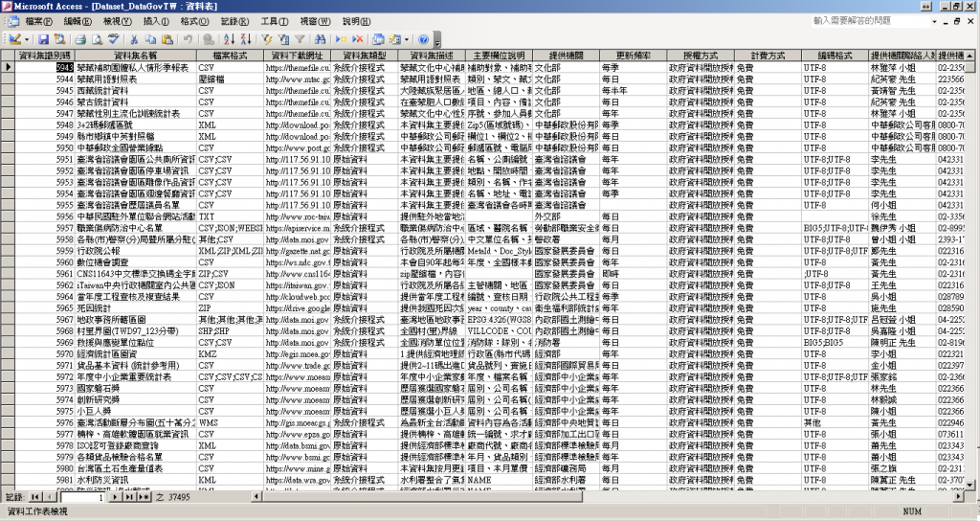Expand the help question box dropdown
The width and height of the screenshot is (980, 521).
coord(934,21)
